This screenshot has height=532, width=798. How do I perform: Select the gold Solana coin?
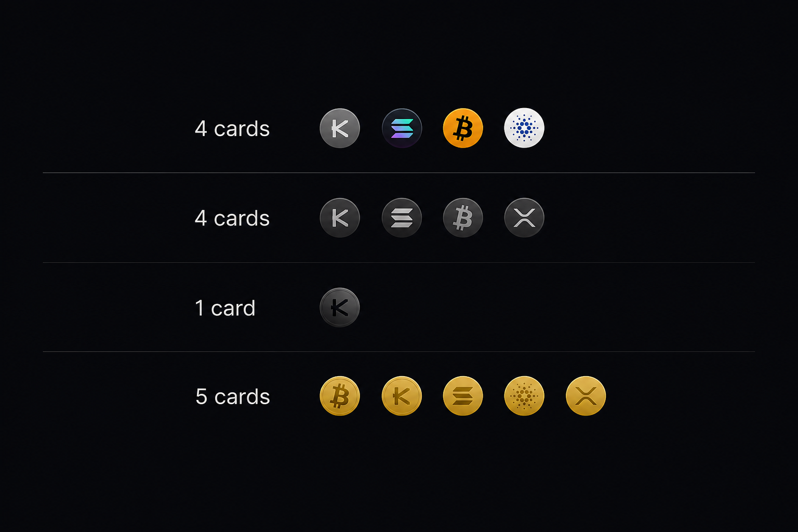463,396
